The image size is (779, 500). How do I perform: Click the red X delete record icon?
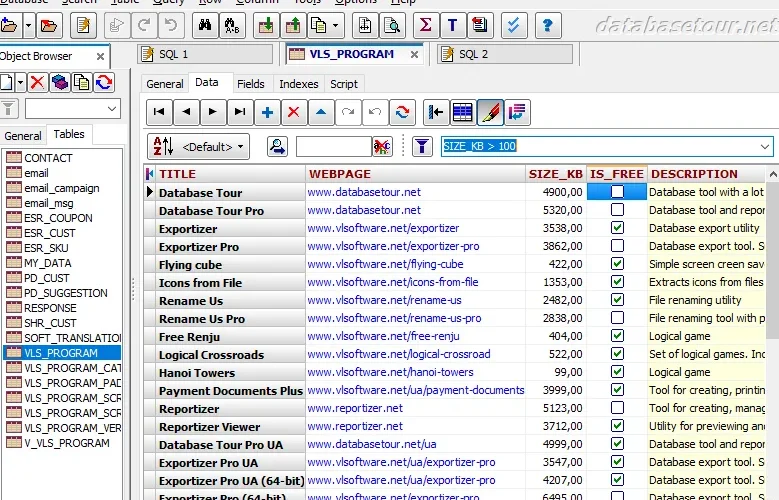(x=294, y=112)
